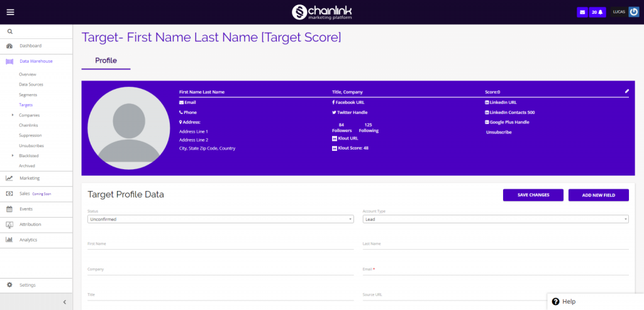Click the Dashboard gauge icon
644x310 pixels.
coord(9,46)
